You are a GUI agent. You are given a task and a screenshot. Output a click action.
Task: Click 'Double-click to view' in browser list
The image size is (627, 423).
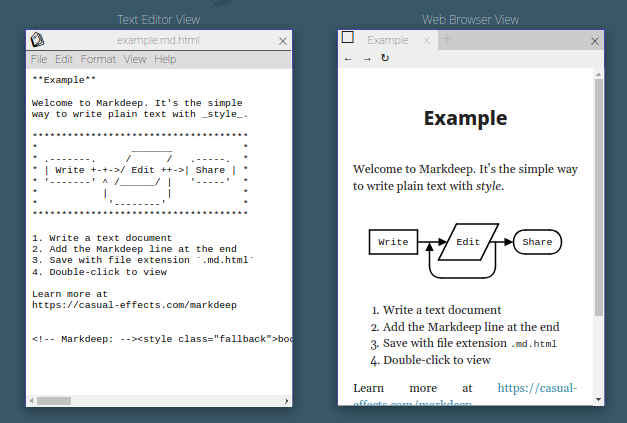437,360
